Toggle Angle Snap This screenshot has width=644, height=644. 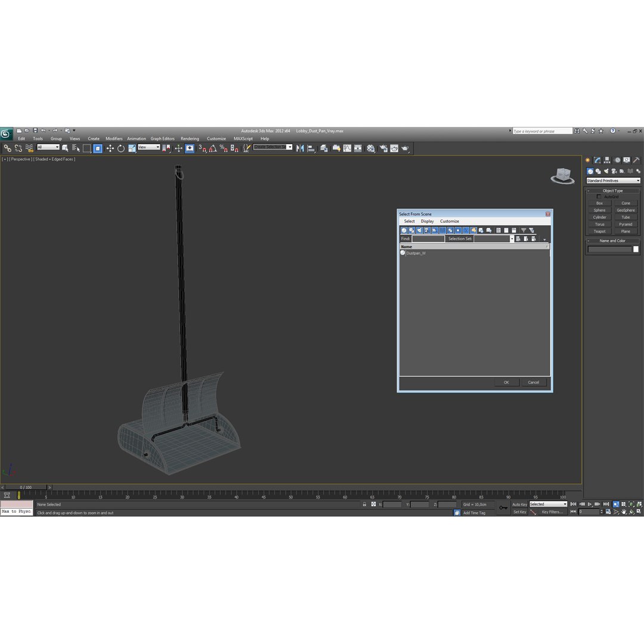pos(213,148)
